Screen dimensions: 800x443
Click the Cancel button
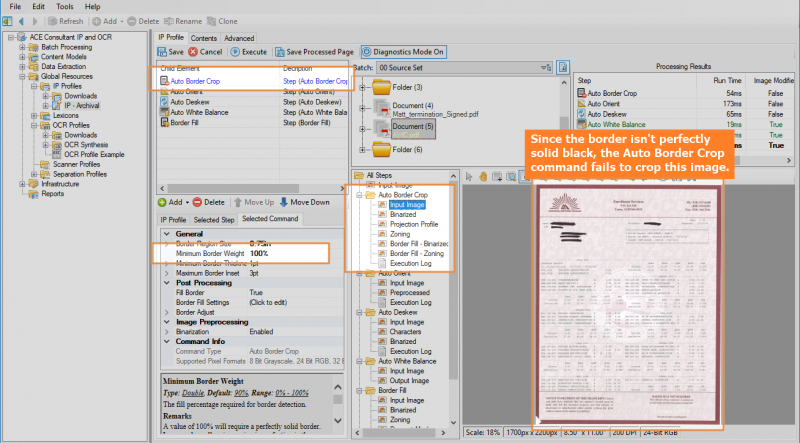coord(205,52)
